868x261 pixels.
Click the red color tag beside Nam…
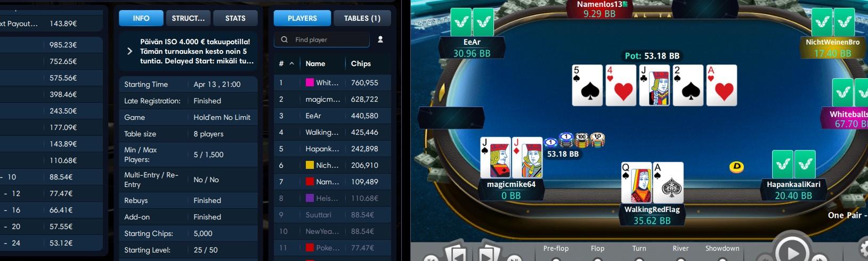pos(309,182)
